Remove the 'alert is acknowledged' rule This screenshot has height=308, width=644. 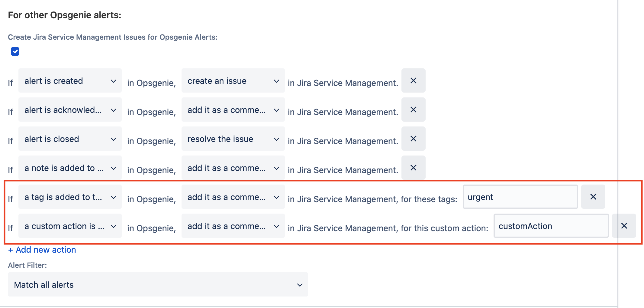(x=413, y=110)
